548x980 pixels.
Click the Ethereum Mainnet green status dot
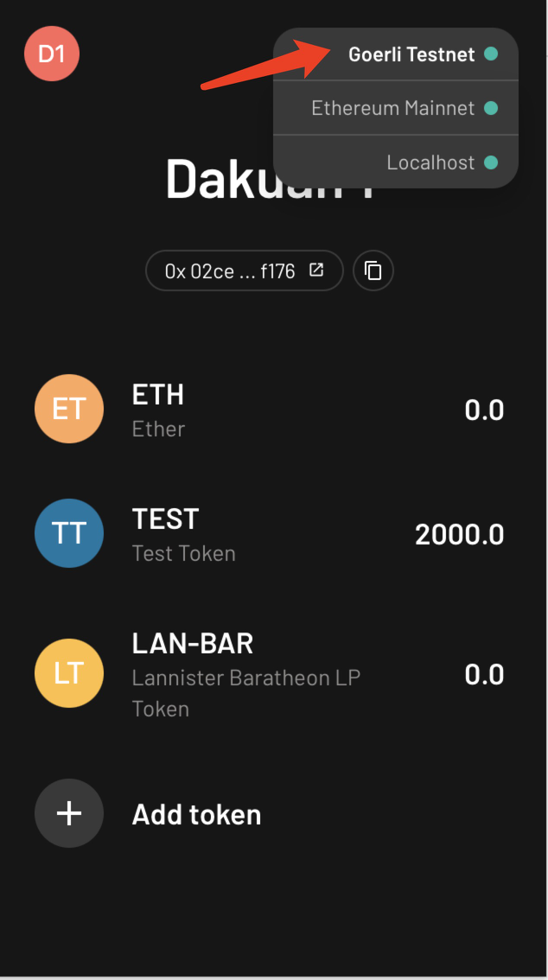[491, 108]
